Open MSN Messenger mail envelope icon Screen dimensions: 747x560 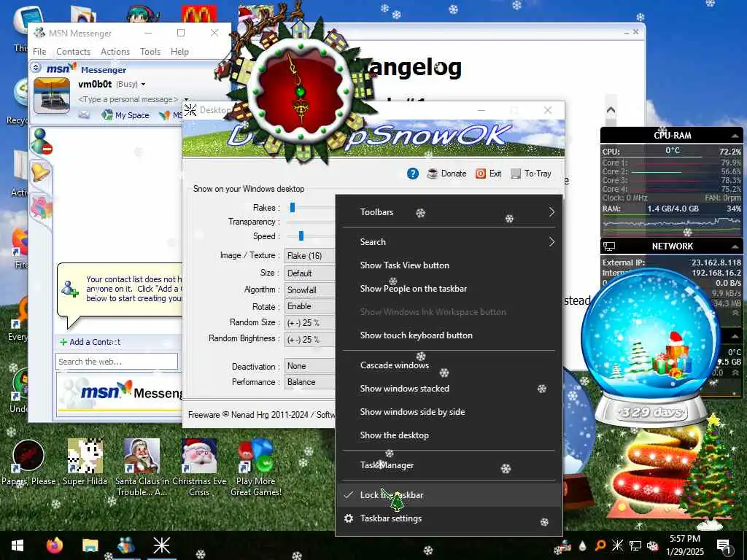click(84, 114)
